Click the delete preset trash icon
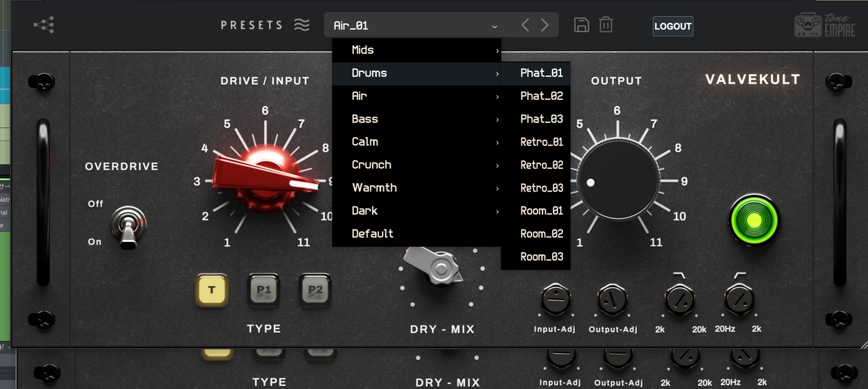Screen dimensions: 868x389 (x=606, y=25)
